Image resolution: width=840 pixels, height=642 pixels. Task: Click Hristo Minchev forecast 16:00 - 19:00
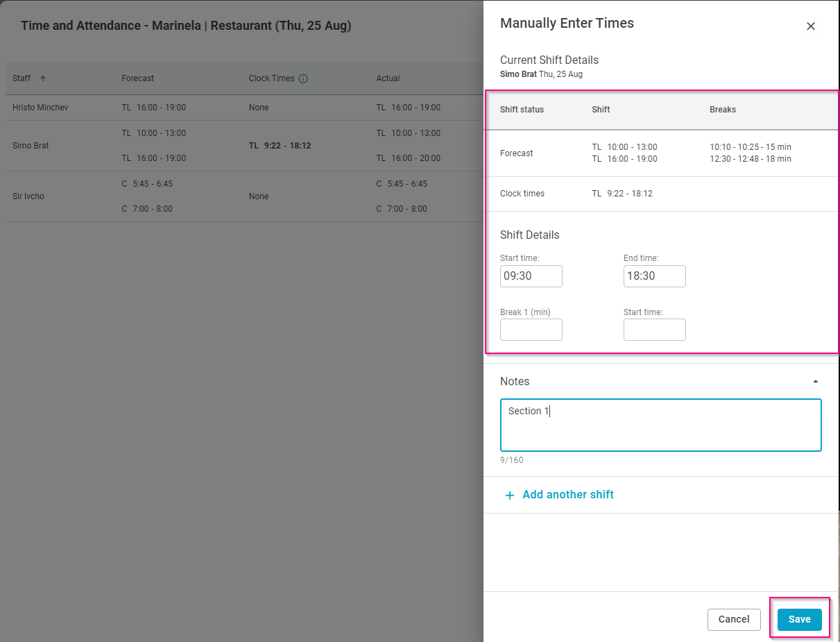[154, 108]
